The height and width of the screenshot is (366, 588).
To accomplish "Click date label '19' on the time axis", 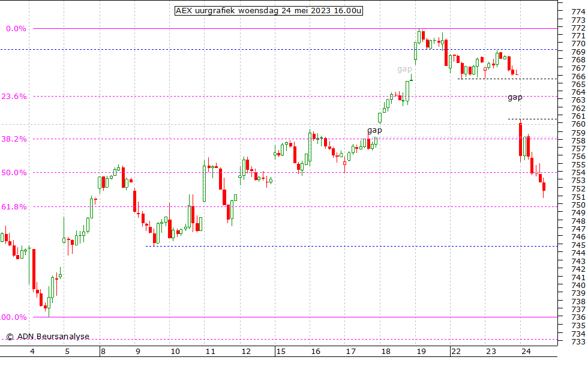I will [421, 352].
